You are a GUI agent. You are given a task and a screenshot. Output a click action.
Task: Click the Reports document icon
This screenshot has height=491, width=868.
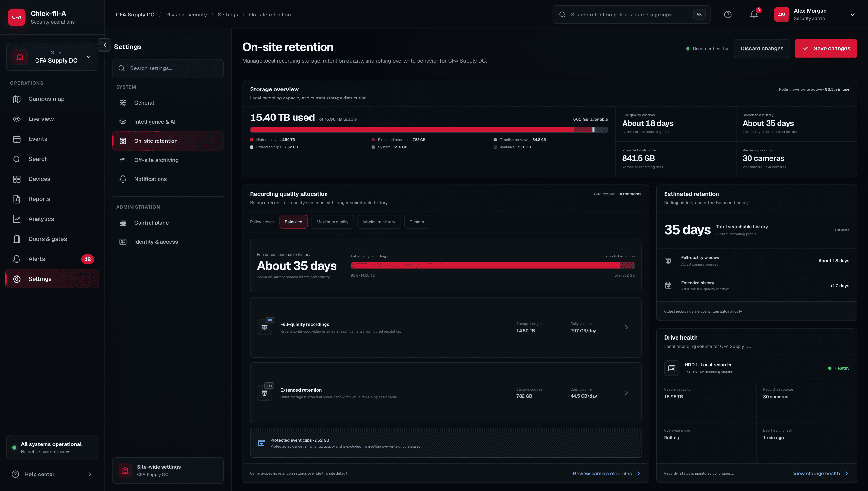coord(16,199)
